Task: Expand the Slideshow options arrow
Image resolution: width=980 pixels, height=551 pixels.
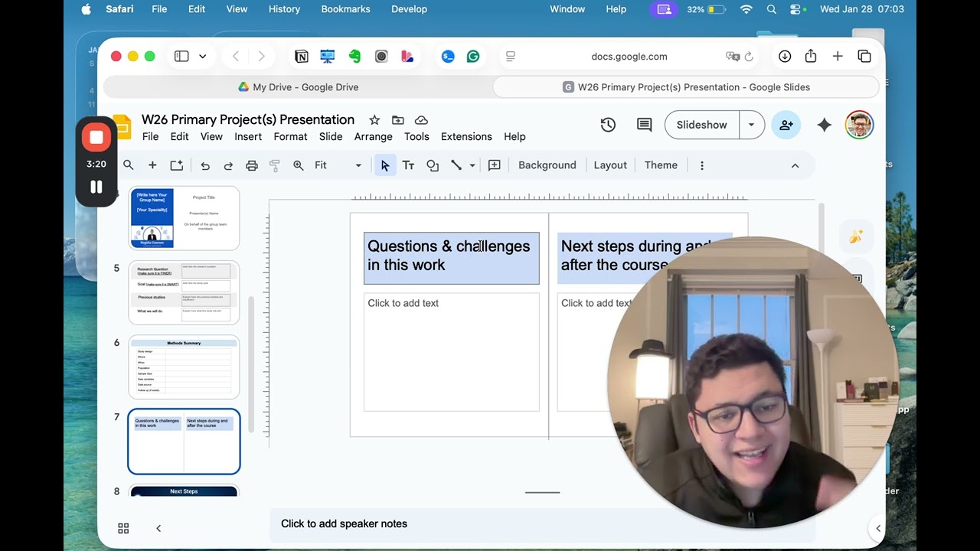Action: (x=751, y=125)
